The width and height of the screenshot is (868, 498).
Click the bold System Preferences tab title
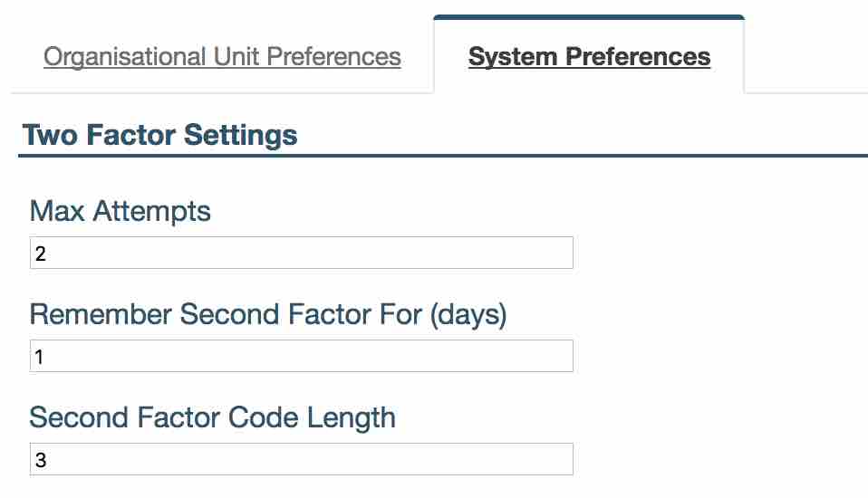pos(589,57)
